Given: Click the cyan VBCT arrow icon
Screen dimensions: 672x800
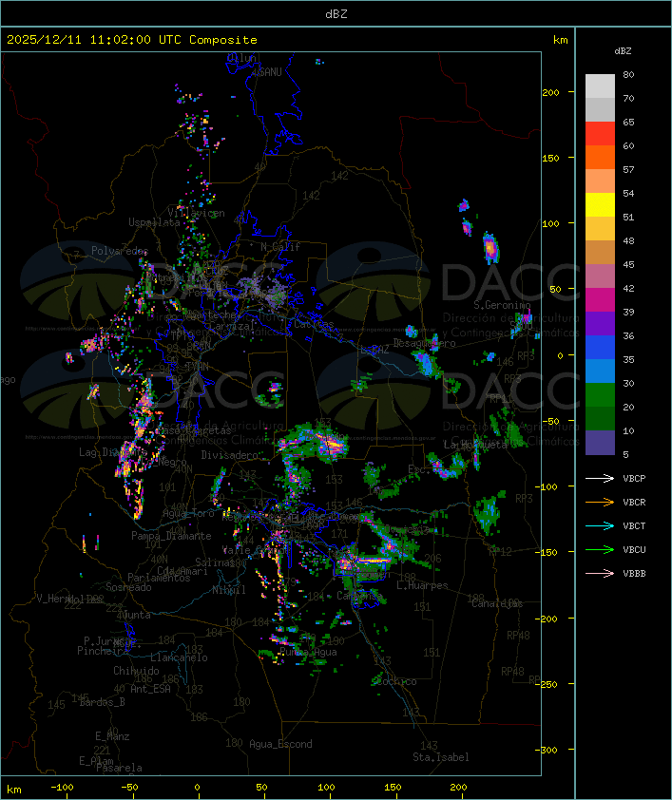Looking at the screenshot, I should click(600, 525).
